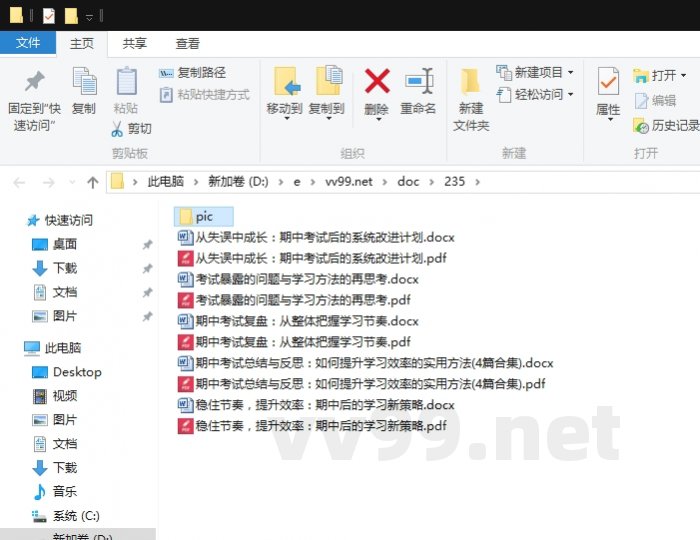Click the address bar folder icon
This screenshot has height=540, width=700.
pyautogui.click(x=117, y=182)
